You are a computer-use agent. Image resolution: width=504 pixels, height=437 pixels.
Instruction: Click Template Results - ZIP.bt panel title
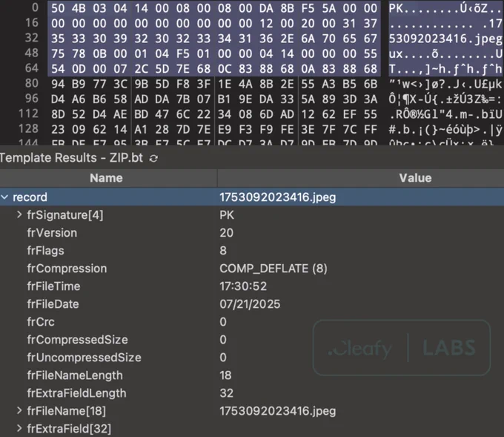pyautogui.click(x=71, y=158)
